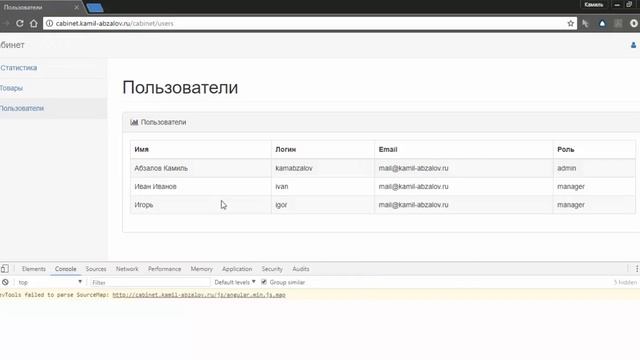Go to the browser home page icon

pyautogui.click(x=33, y=23)
